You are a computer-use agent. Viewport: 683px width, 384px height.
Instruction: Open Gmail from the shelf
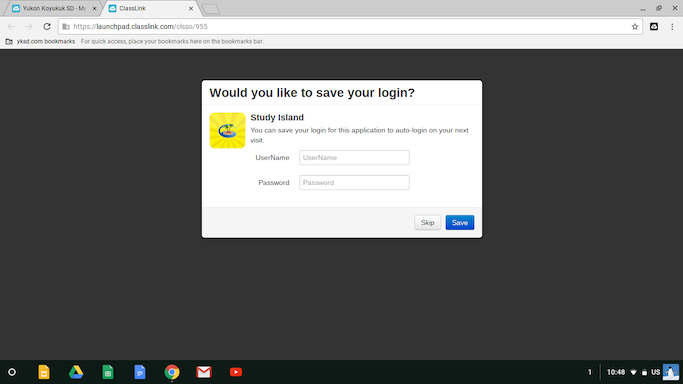click(x=204, y=372)
